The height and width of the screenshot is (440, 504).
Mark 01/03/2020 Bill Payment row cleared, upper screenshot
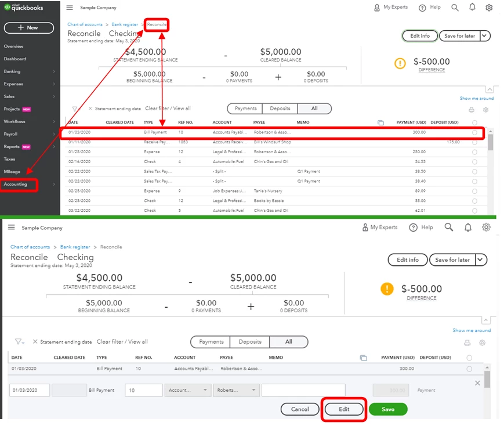(474, 132)
